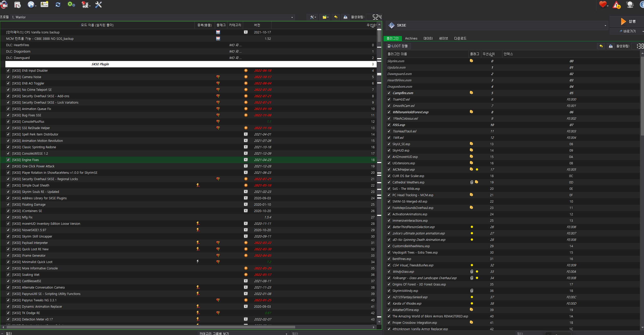Click the Install mod from archive icon
This screenshot has height=335, width=644.
pyautogui.click(x=17, y=5)
